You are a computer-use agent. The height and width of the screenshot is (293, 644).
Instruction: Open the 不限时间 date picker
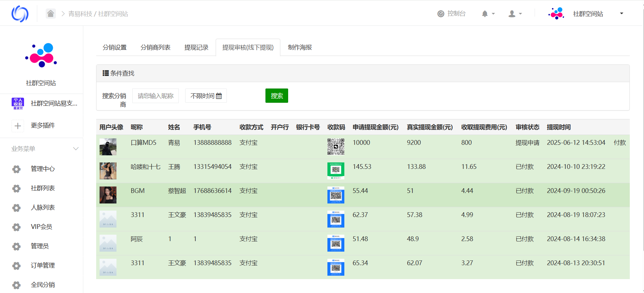(x=206, y=96)
